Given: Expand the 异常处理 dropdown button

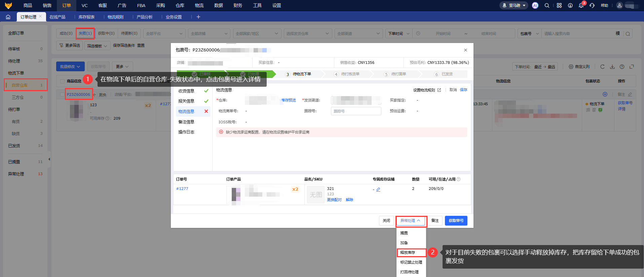Looking at the screenshot, I should click(411, 221).
